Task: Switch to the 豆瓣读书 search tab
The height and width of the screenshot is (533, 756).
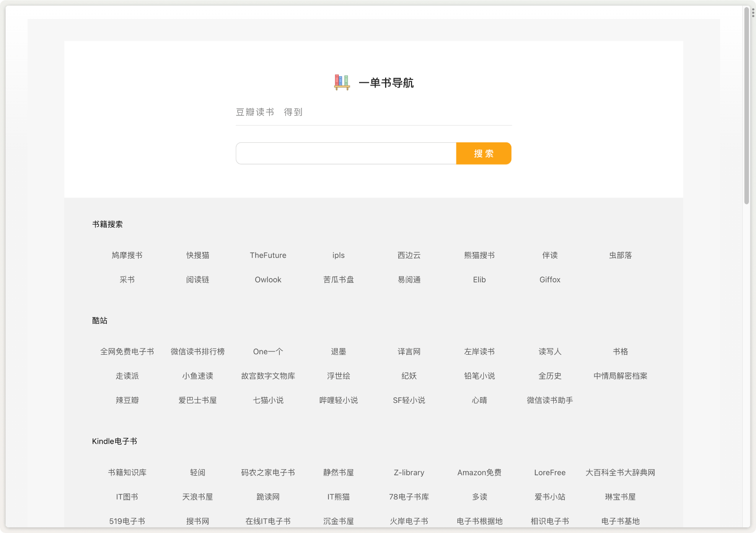Action: pyautogui.click(x=255, y=112)
